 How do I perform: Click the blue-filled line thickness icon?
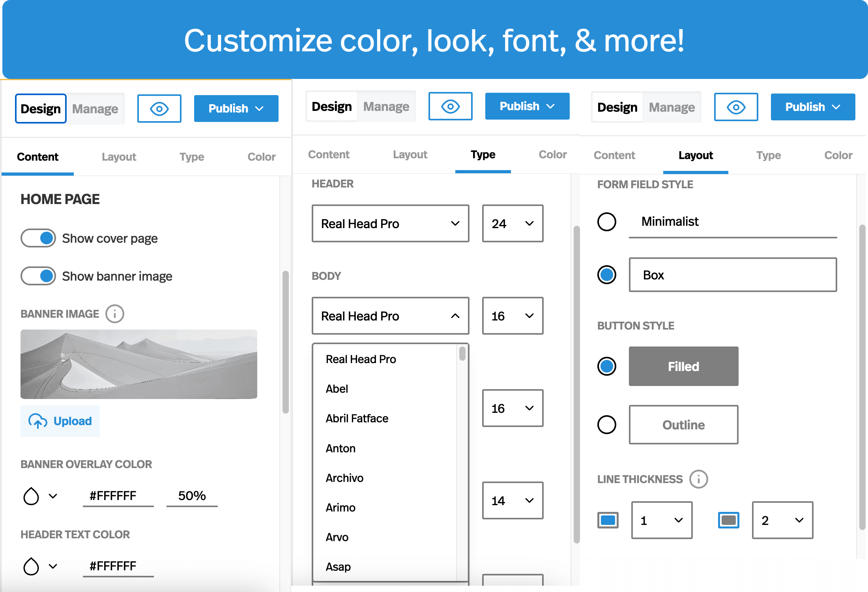(608, 520)
